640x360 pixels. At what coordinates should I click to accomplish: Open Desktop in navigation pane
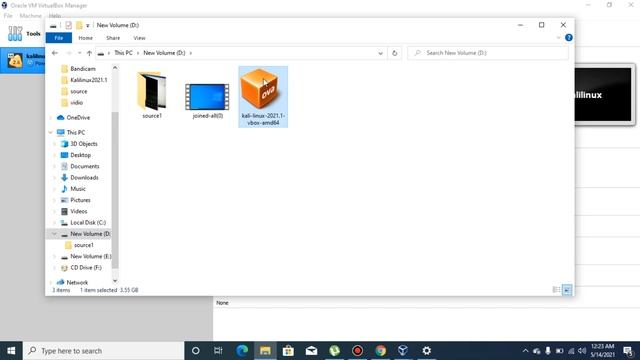pyautogui.click(x=80, y=155)
